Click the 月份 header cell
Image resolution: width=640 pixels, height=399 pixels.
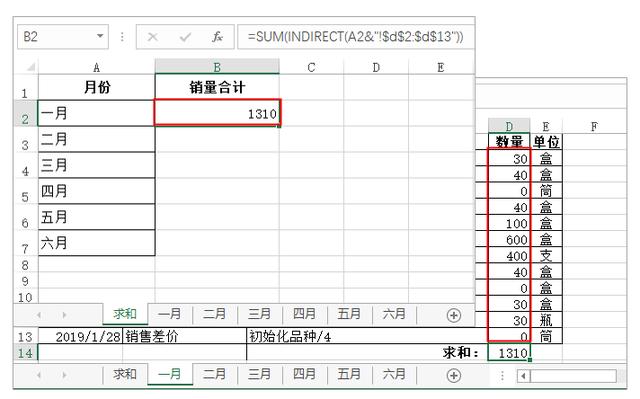pos(96,87)
